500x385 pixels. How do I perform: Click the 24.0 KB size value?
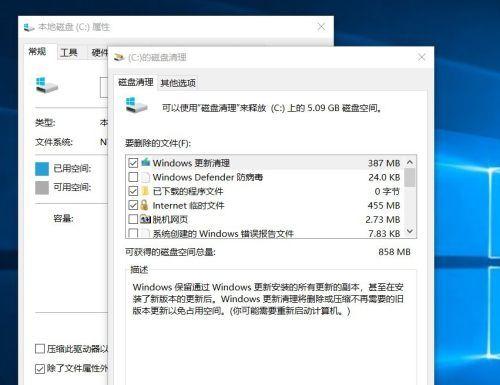pos(384,177)
